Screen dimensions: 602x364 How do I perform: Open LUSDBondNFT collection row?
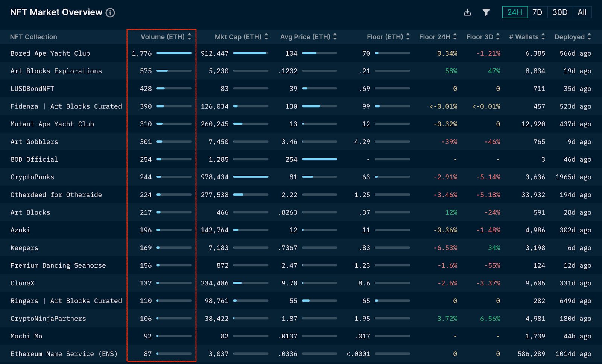click(32, 89)
